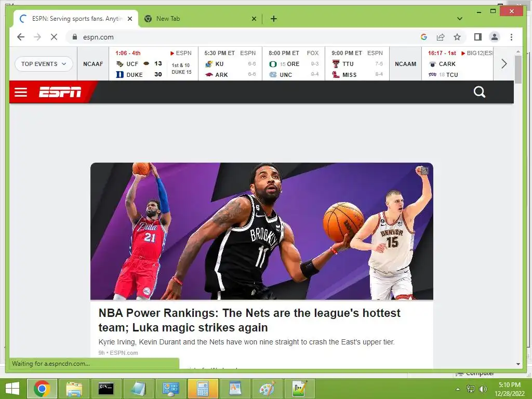Share this page icon

click(x=441, y=37)
